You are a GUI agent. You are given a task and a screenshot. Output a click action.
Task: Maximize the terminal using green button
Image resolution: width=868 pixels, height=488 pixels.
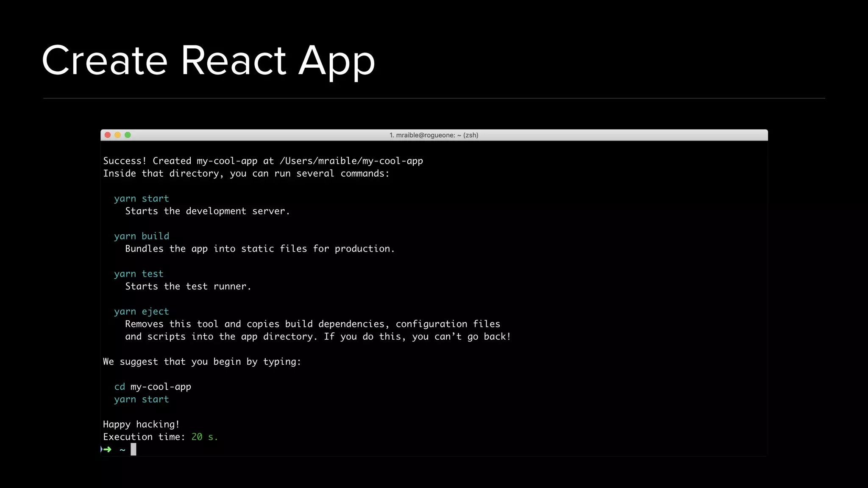pyautogui.click(x=128, y=135)
